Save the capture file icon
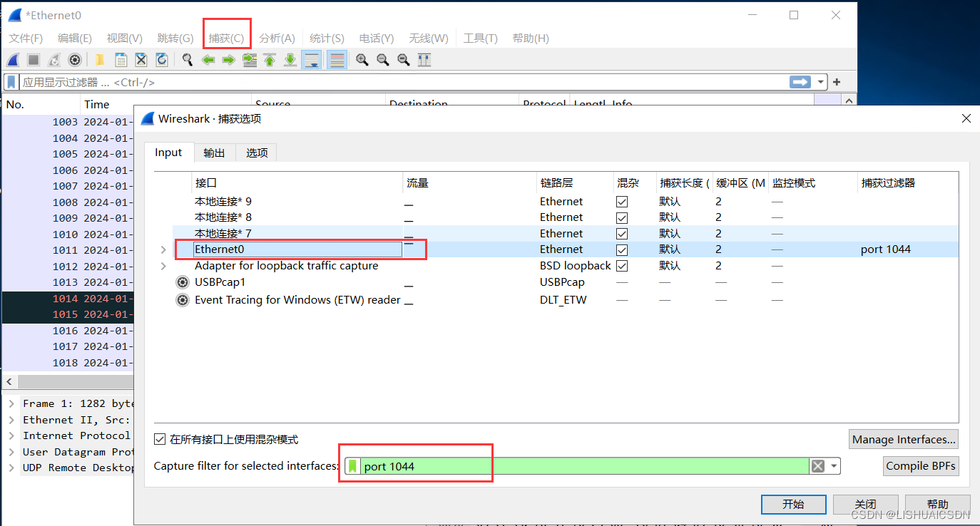The height and width of the screenshot is (526, 980). (x=121, y=60)
